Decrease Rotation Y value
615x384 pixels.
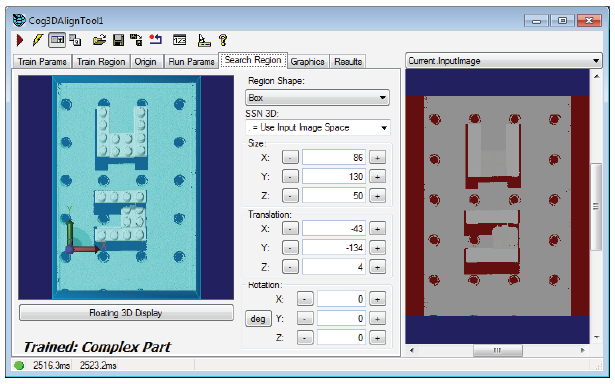305,318
